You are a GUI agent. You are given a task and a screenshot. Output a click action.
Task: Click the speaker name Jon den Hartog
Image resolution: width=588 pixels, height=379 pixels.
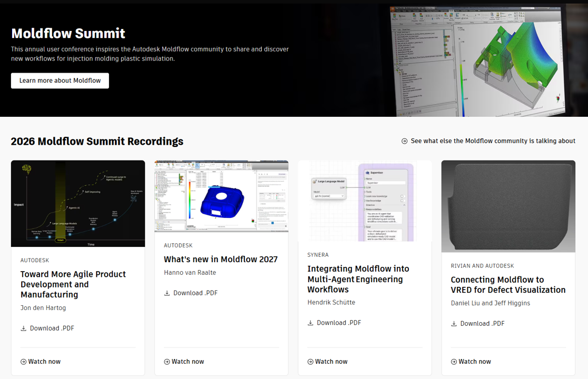pyautogui.click(x=43, y=308)
